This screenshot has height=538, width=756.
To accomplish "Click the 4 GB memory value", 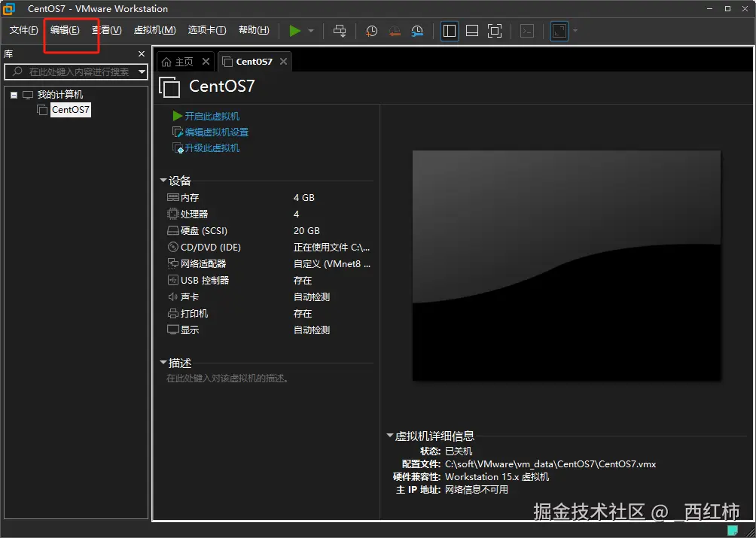I will point(303,197).
